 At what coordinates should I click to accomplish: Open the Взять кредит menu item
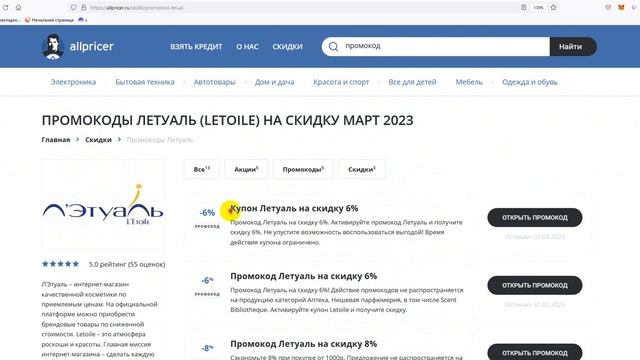[x=196, y=47]
